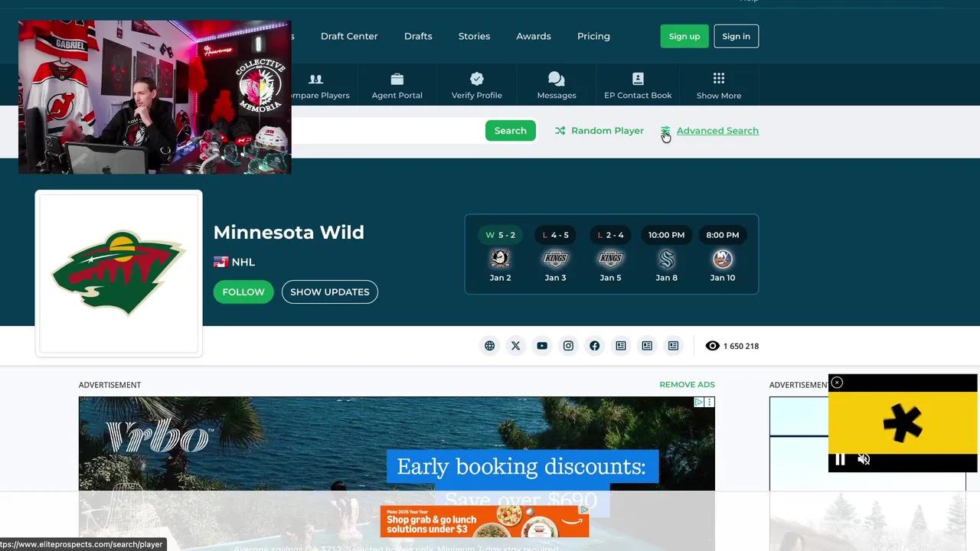Click the first newspaper icon after Facebook
980x551 pixels.
point(621,346)
